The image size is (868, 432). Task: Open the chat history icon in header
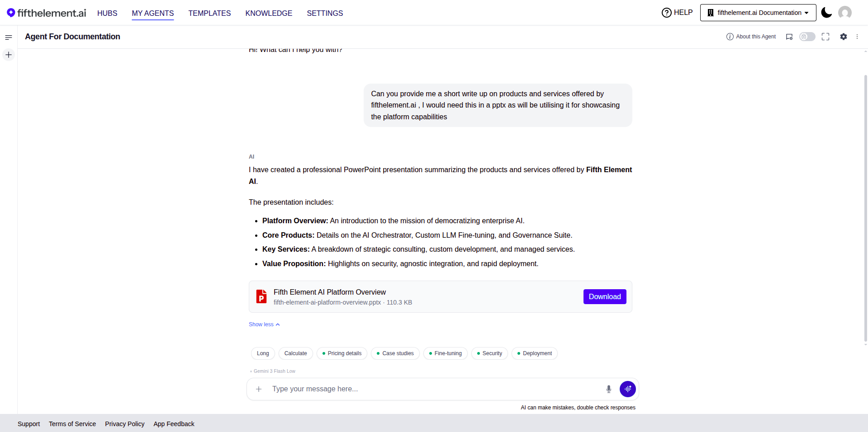tap(789, 37)
